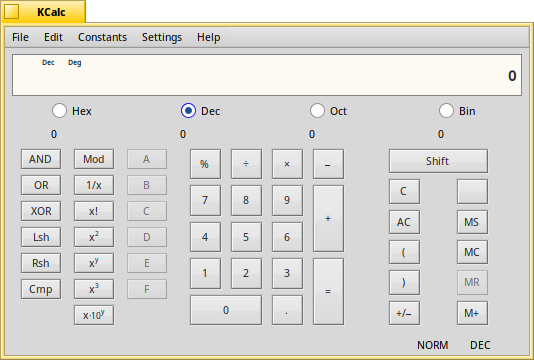Screen dimensions: 534x360
Task: Select the Oct radio button
Action: pyautogui.click(x=329, y=111)
